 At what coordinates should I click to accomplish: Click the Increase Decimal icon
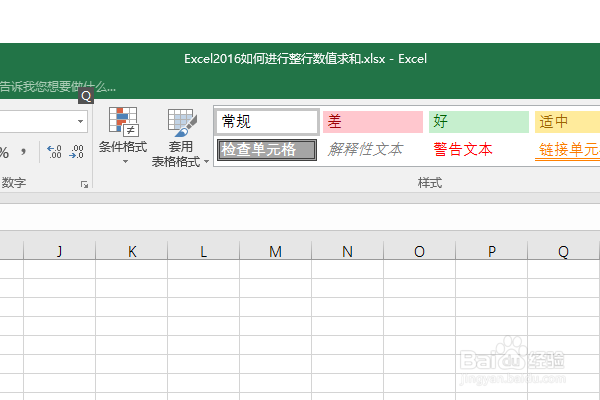click(x=54, y=152)
